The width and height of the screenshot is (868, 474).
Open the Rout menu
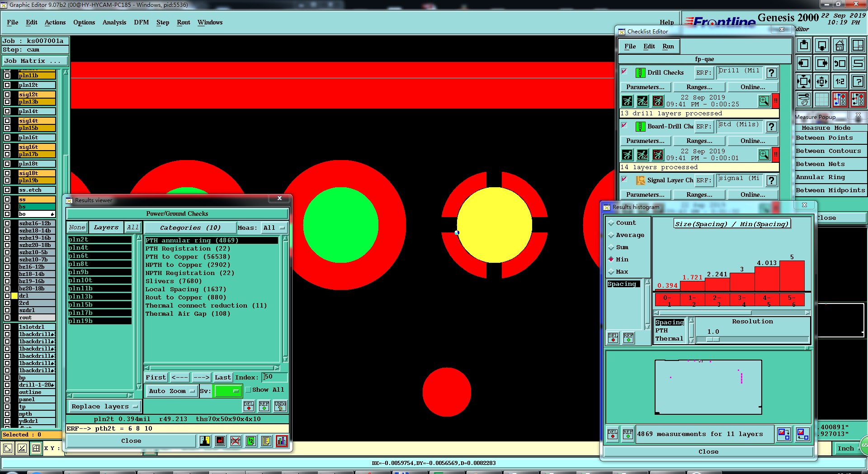(x=184, y=22)
